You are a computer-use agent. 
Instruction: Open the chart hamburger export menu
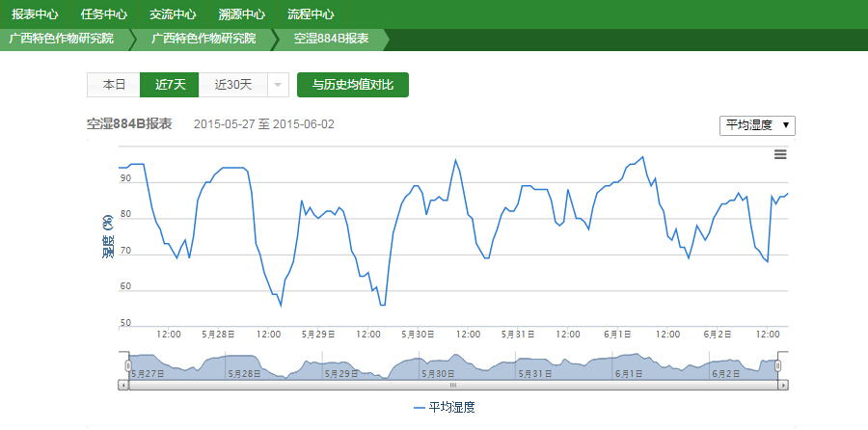pos(780,154)
